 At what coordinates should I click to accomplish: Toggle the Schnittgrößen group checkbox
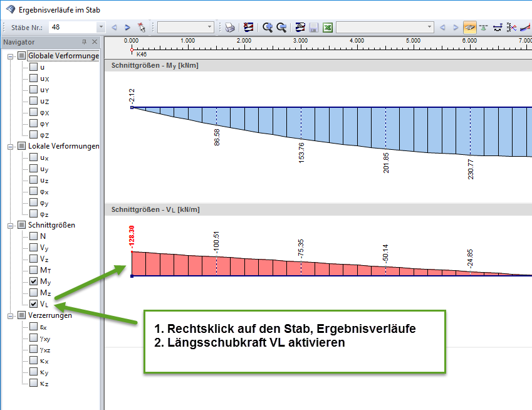[x=22, y=224]
